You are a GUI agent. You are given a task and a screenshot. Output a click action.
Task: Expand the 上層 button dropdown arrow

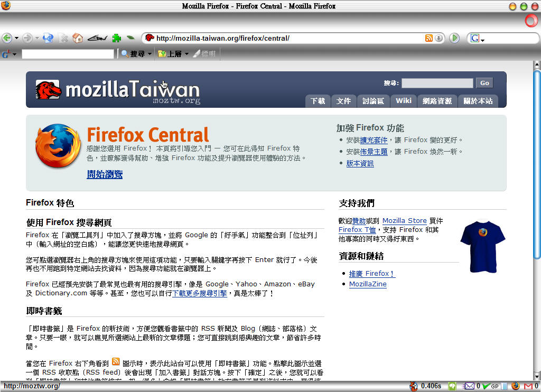[186, 54]
